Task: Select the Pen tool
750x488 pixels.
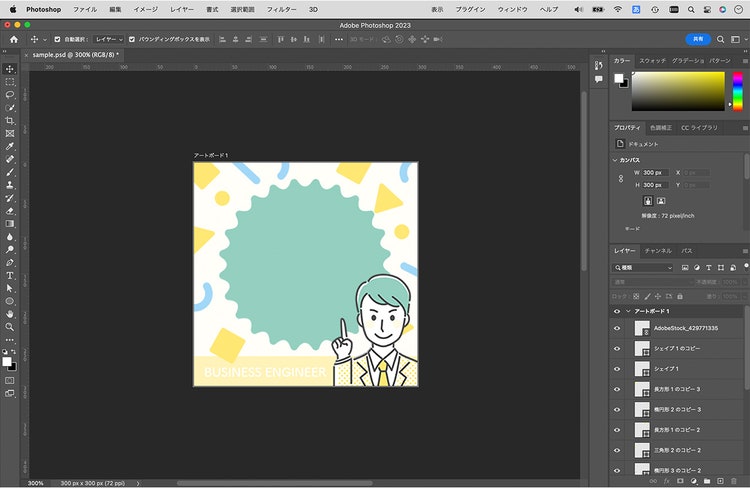Action: point(10,263)
